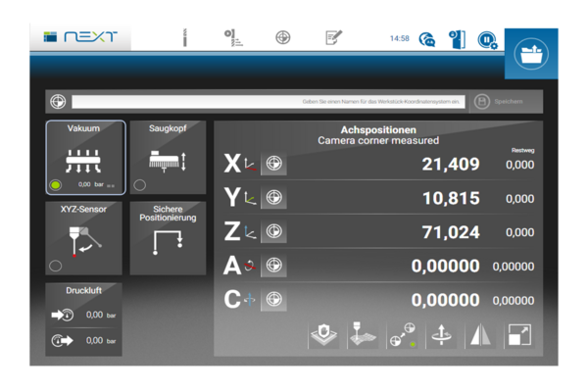Click the workpiece coordinate system name field
588x392 pixels.
[x=269, y=102]
